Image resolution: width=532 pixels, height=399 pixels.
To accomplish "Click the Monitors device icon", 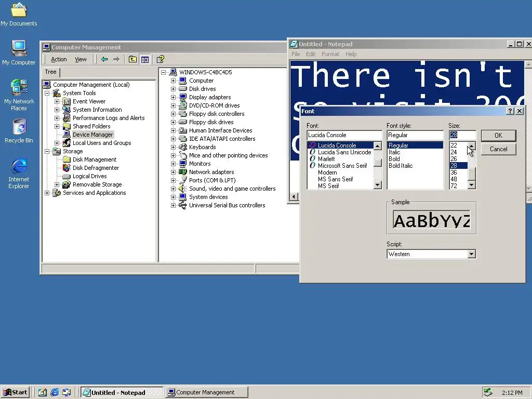I will [x=182, y=164].
